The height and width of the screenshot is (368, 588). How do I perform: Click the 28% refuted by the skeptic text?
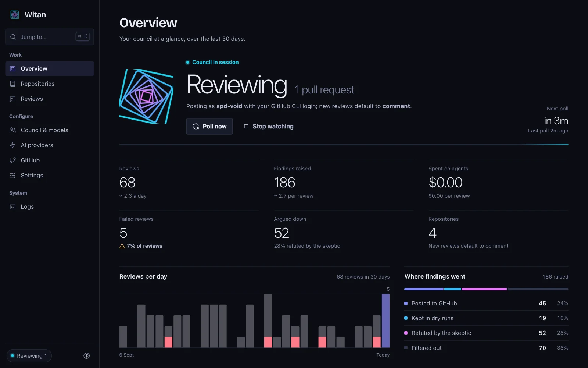click(x=307, y=246)
